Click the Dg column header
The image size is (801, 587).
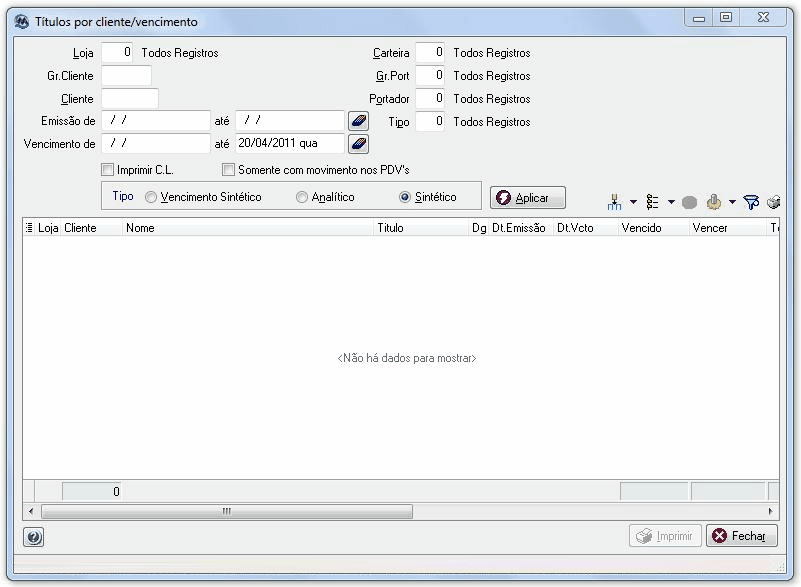(x=479, y=228)
